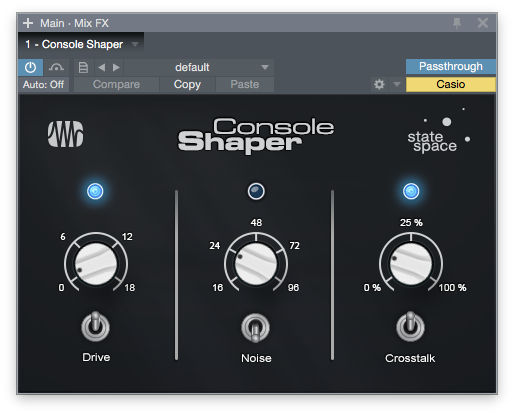Toggle the plugin power bypass button
514x415 pixels.
pyautogui.click(x=31, y=68)
